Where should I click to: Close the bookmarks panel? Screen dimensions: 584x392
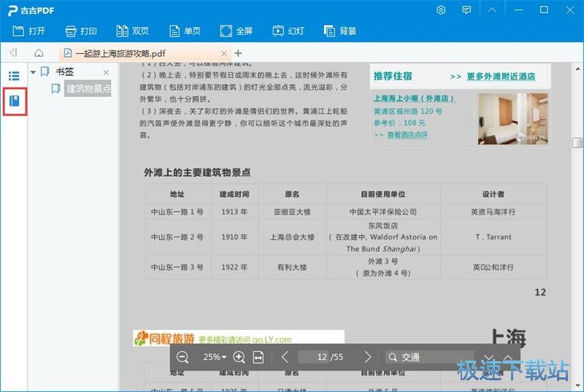click(x=106, y=72)
